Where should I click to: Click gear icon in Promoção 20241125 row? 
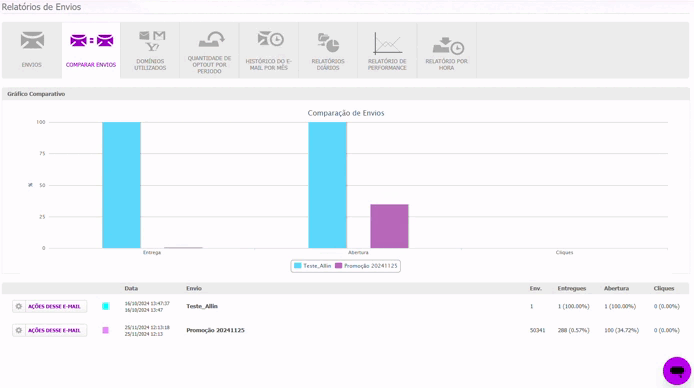tap(19, 330)
